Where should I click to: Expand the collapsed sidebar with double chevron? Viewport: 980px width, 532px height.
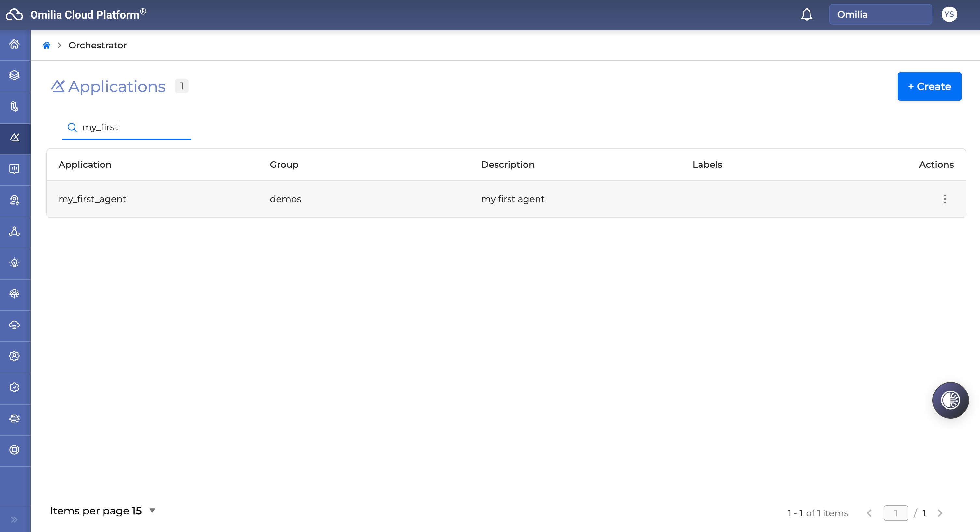(x=14, y=519)
